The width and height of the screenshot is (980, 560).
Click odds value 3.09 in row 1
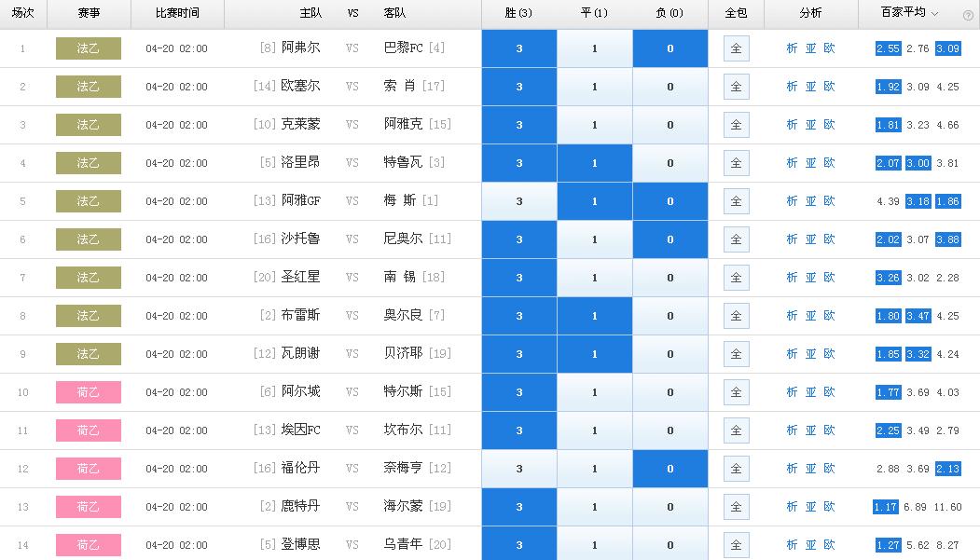pyautogui.click(x=947, y=48)
